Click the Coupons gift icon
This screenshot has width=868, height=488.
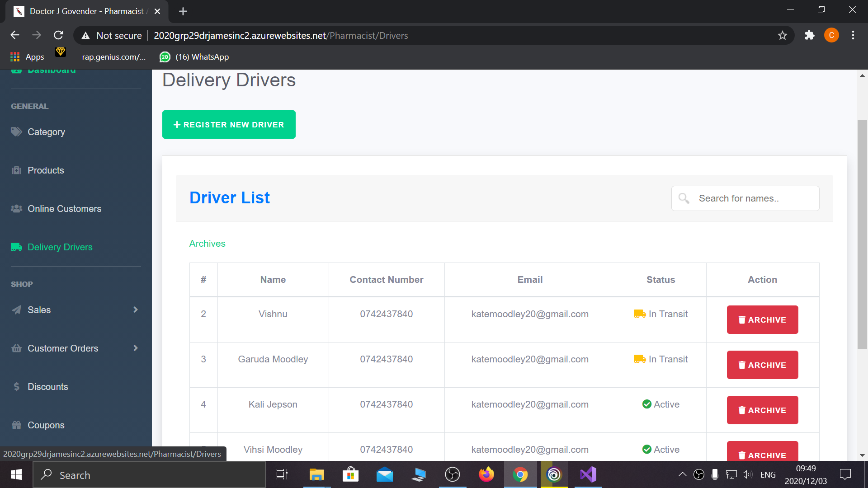16,425
